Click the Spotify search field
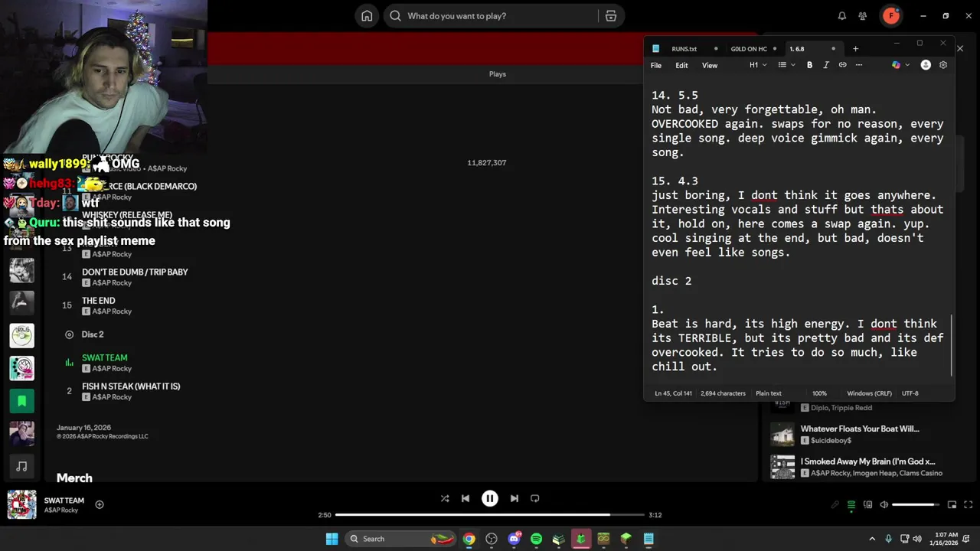Screen dimensions: 980x551 [490, 16]
